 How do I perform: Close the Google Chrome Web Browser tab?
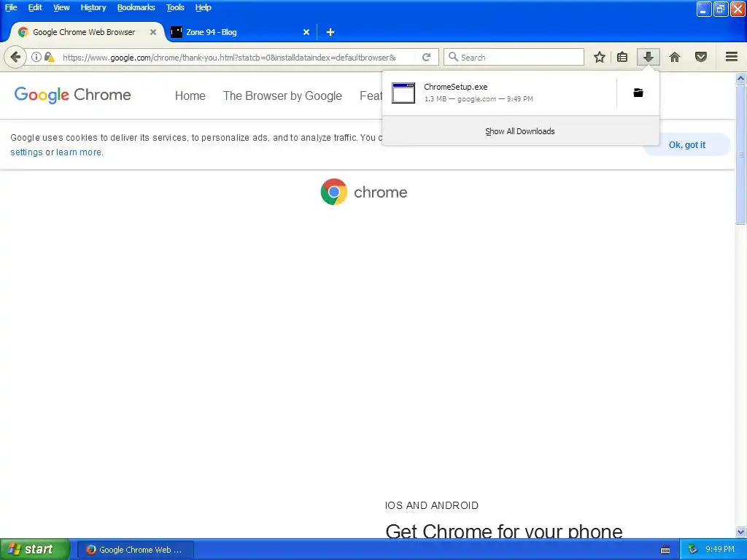153,32
